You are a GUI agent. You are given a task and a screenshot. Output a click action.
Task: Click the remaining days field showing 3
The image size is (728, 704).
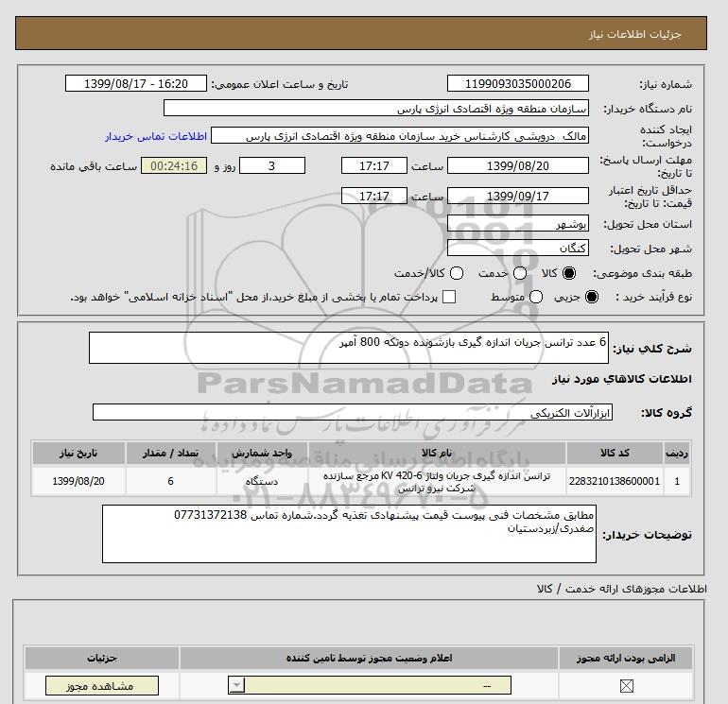pyautogui.click(x=272, y=165)
